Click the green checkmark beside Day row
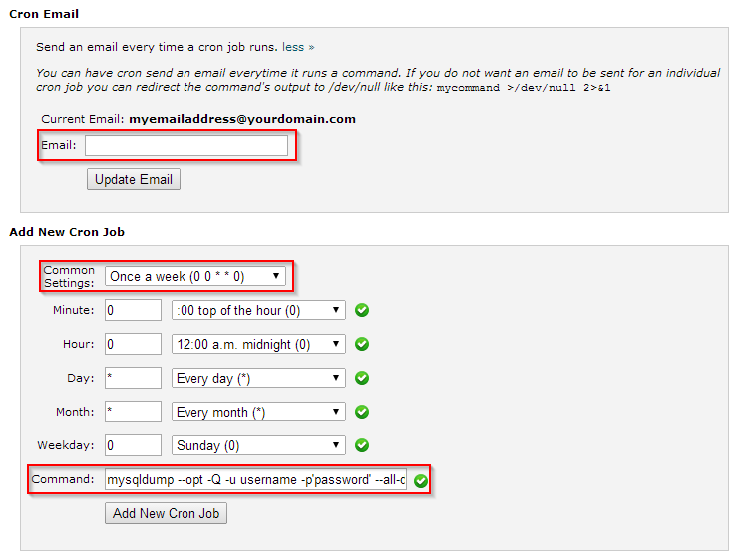The width and height of the screenshot is (741, 560). (362, 379)
